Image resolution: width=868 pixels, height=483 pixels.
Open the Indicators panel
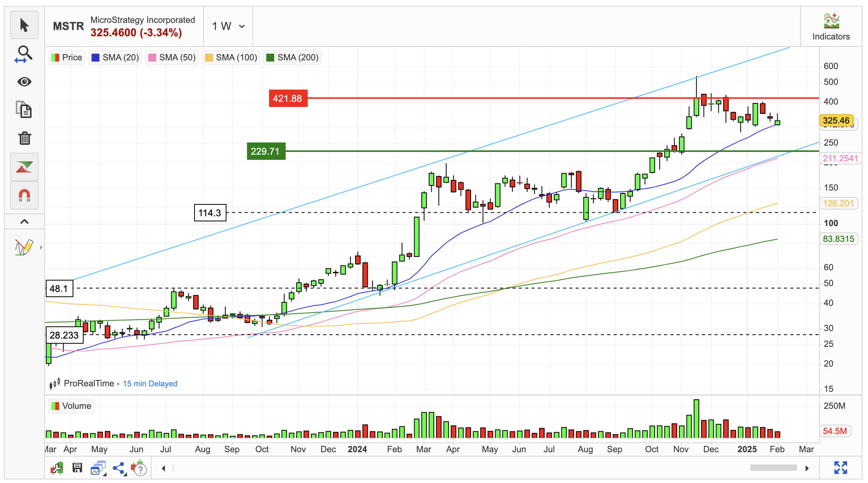pos(831,27)
